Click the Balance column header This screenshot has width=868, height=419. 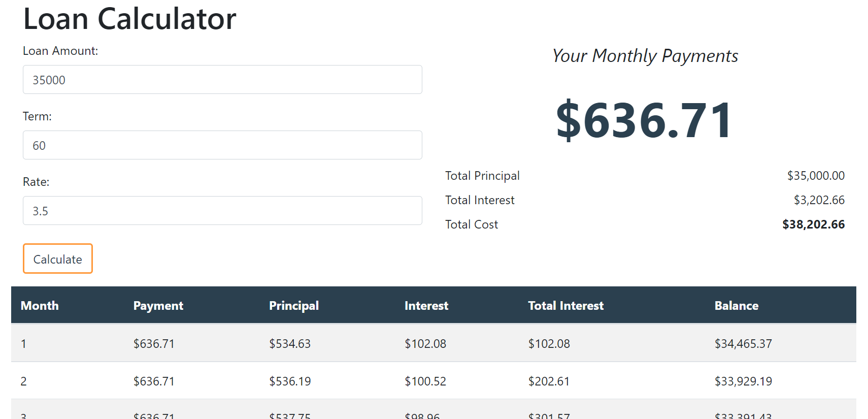737,305
